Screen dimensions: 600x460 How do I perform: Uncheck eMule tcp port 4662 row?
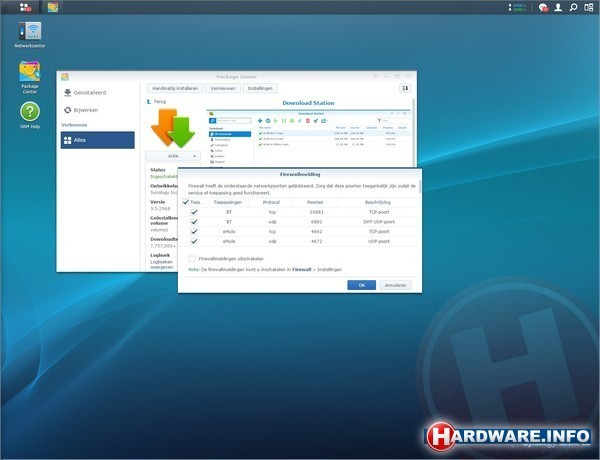click(x=194, y=232)
